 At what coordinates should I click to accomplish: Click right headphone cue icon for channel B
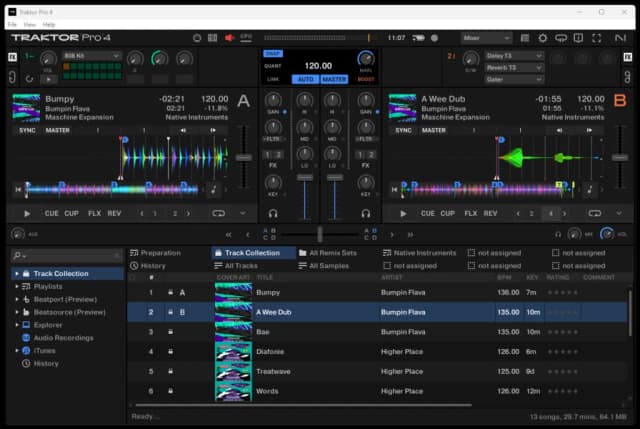pos(366,213)
